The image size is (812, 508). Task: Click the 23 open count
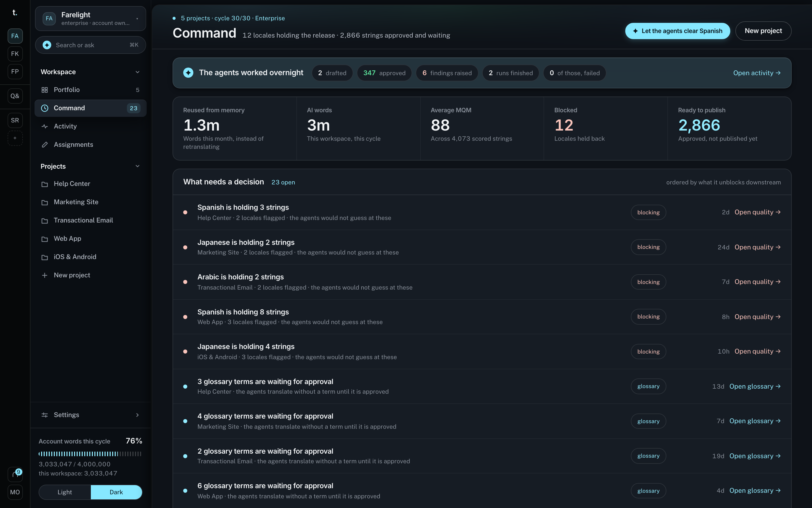(x=283, y=182)
